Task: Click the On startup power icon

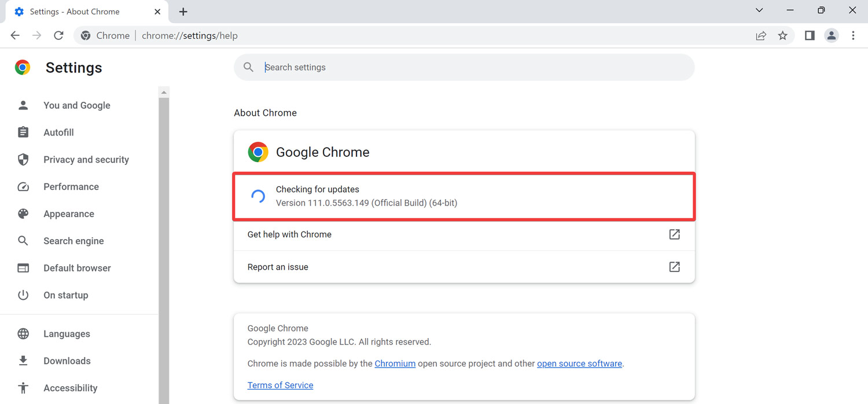Action: pyautogui.click(x=23, y=295)
